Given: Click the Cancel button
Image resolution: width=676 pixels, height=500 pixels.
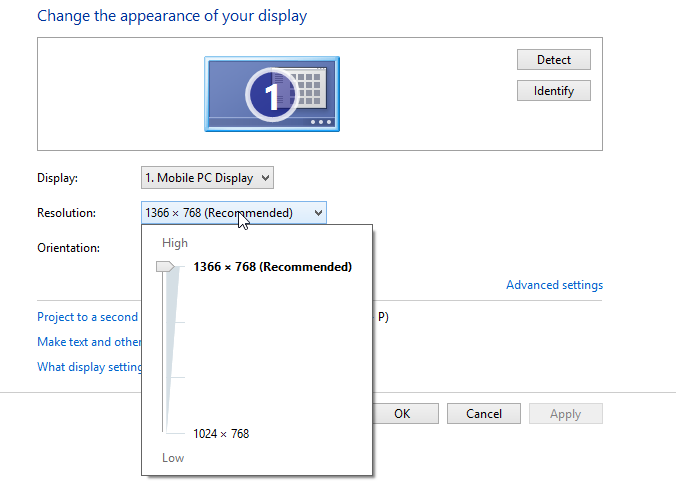Looking at the screenshot, I should coord(484,414).
